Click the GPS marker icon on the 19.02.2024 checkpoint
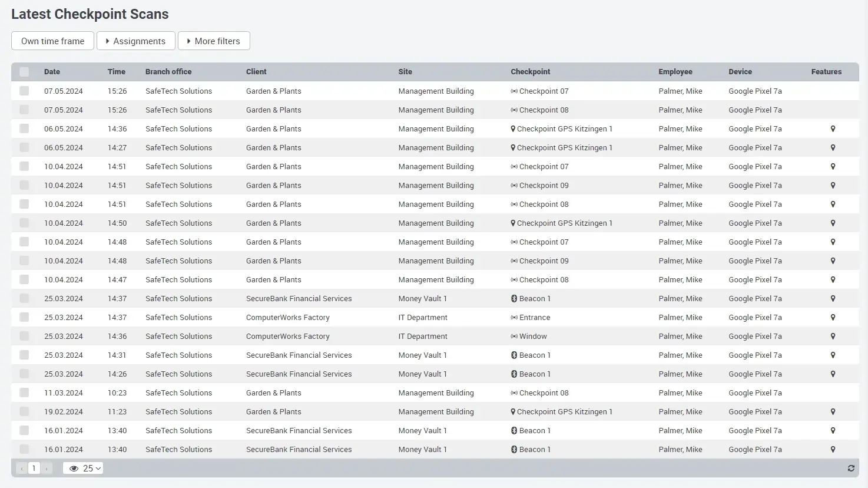This screenshot has height=488, width=868. (513, 412)
